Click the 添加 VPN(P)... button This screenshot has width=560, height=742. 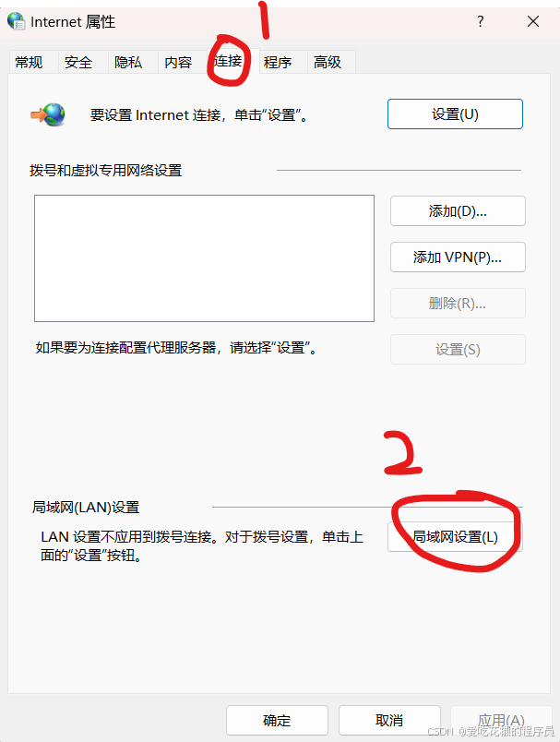pyautogui.click(x=458, y=257)
